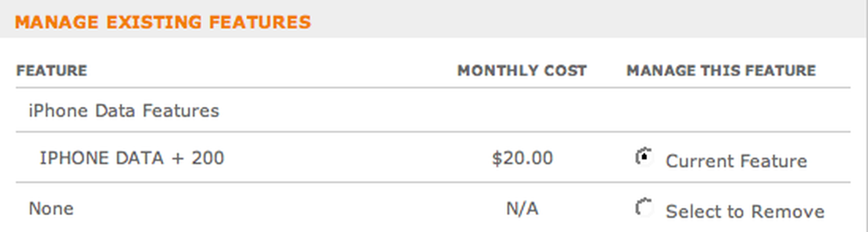
Task: Click the word 'COST' in the column header
Action: point(565,70)
